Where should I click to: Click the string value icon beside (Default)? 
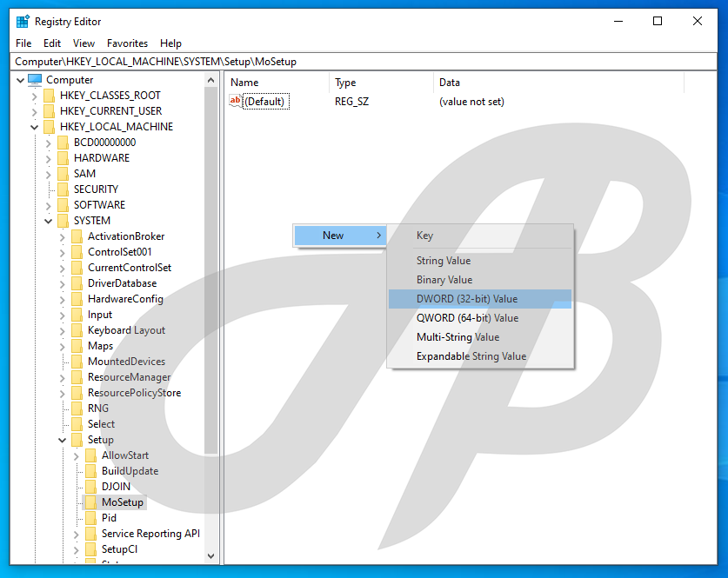[x=236, y=101]
